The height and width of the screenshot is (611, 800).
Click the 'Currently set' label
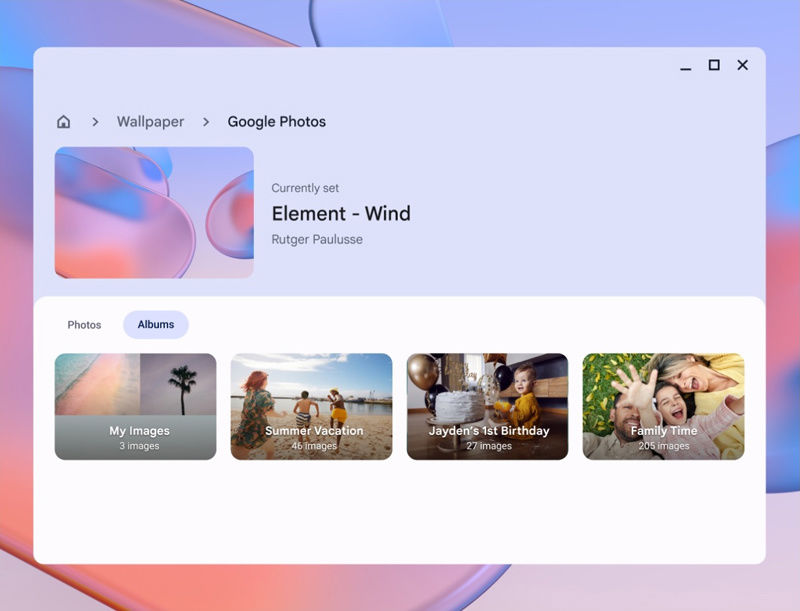[305, 188]
